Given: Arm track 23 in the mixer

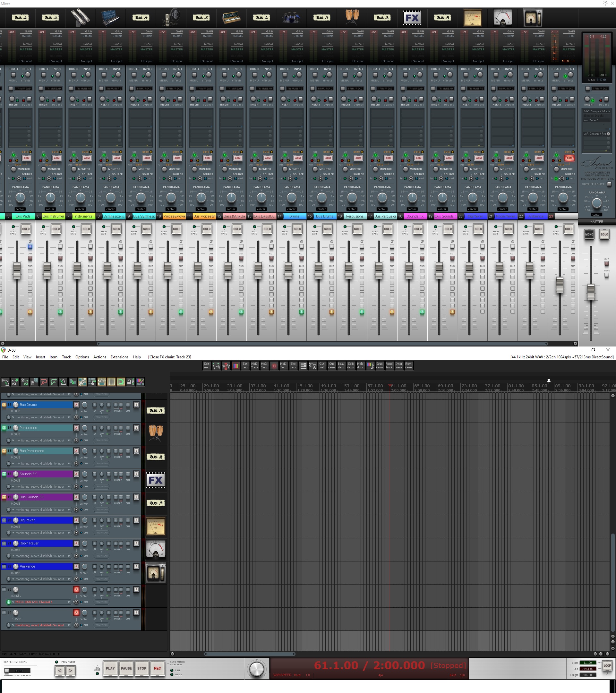Looking at the screenshot, I should [x=569, y=158].
